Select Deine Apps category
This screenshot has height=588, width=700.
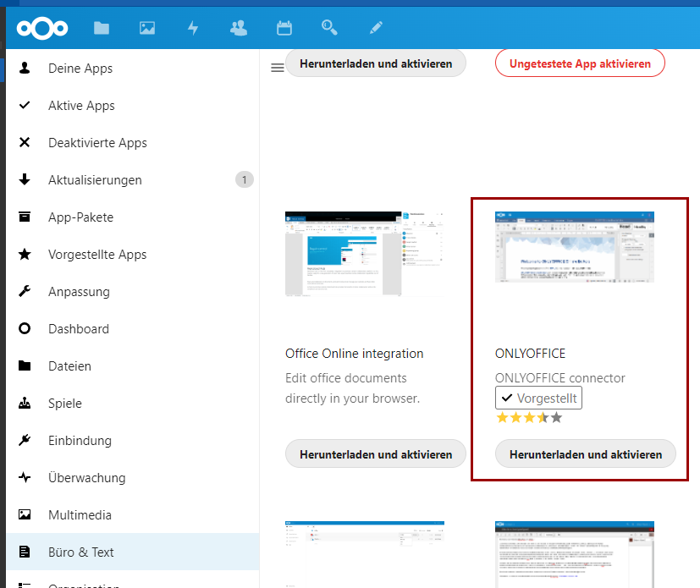[x=133, y=69]
